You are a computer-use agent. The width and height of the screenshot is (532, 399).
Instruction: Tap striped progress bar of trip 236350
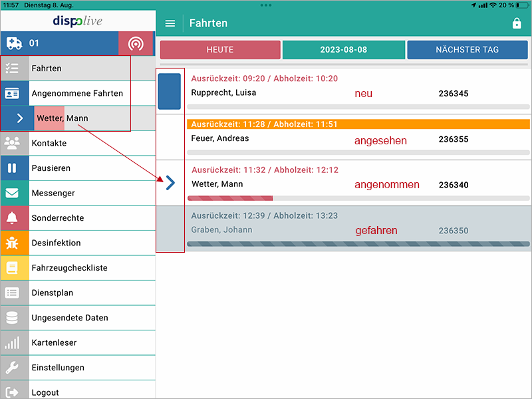coord(358,244)
